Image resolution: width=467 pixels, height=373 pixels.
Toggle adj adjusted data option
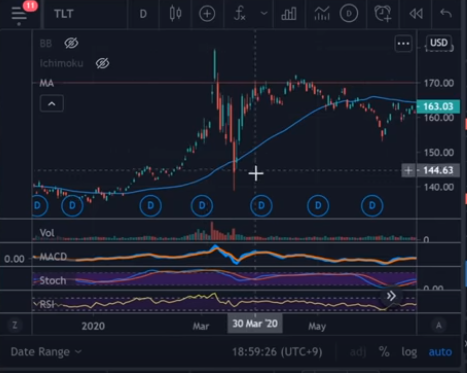click(x=358, y=352)
